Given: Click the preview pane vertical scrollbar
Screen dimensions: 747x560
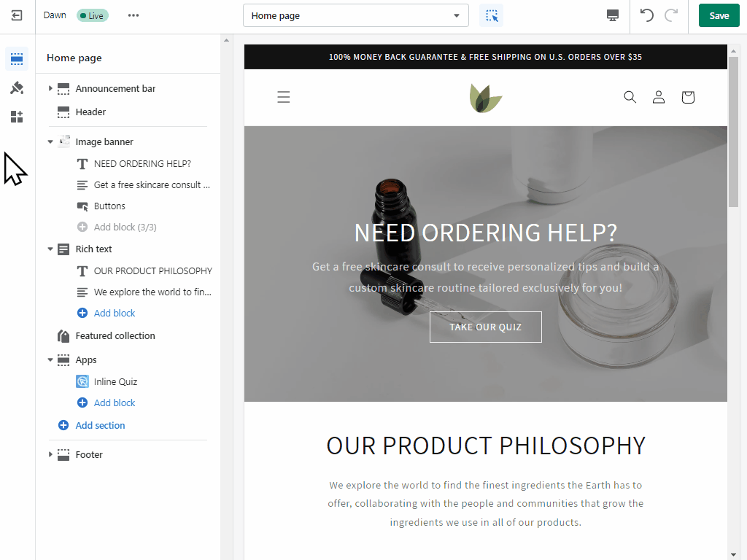Looking at the screenshot, I should pyautogui.click(x=732, y=132).
